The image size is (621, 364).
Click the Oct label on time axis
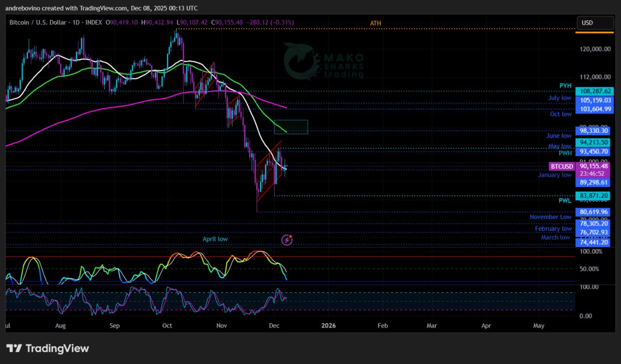coord(167,325)
